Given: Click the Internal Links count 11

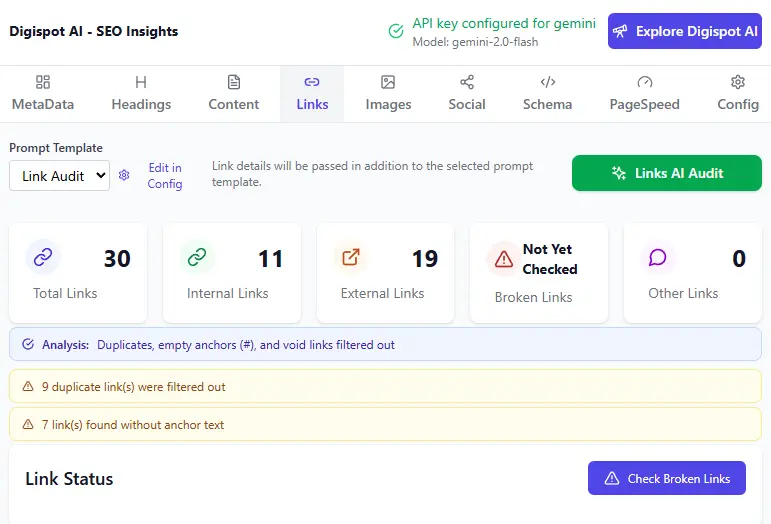Looking at the screenshot, I should point(270,259).
